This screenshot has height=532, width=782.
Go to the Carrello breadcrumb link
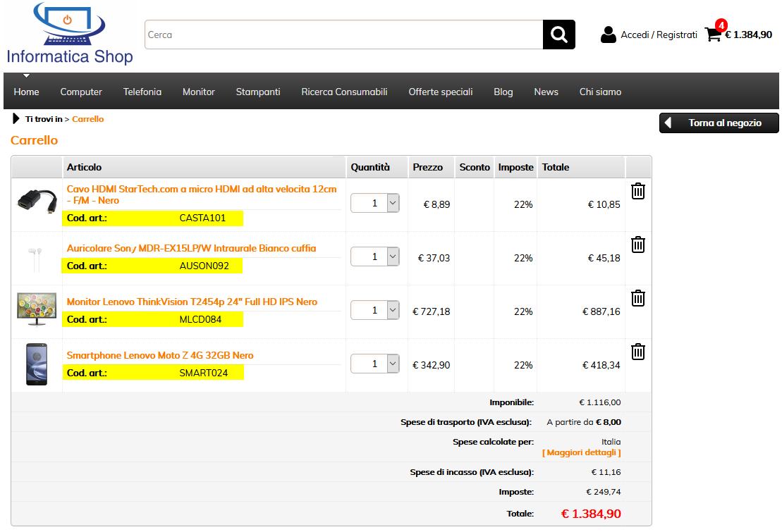click(88, 118)
